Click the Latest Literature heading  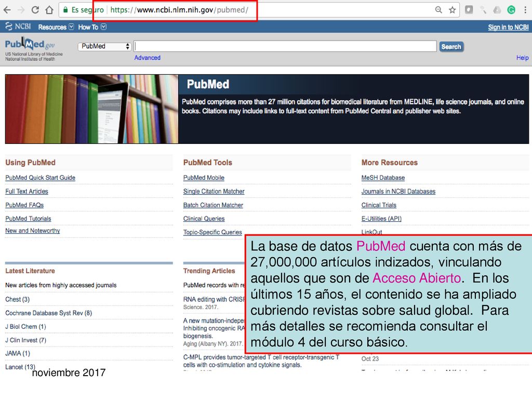[x=30, y=271]
